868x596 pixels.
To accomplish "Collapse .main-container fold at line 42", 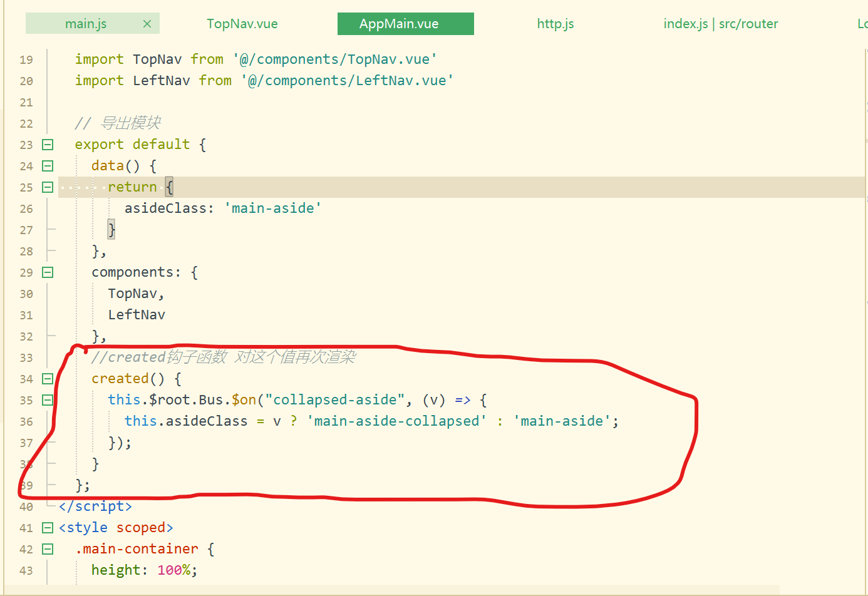I will pos(48,549).
